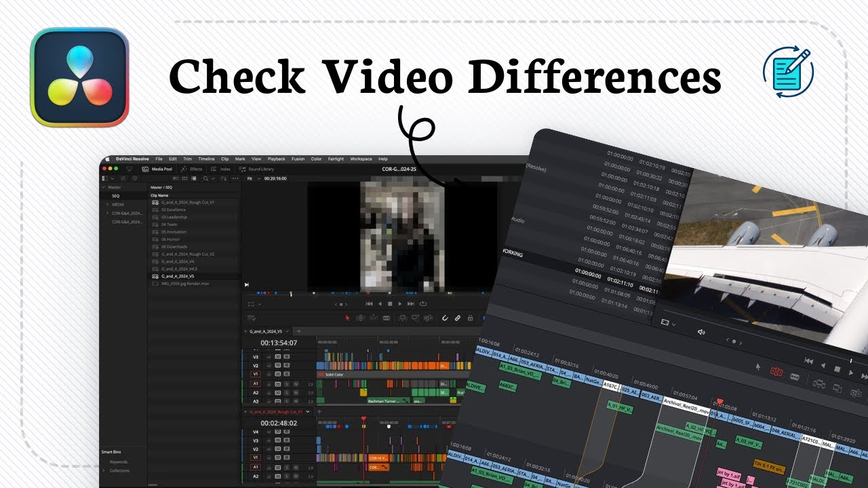Toggle loop playback

[423, 304]
